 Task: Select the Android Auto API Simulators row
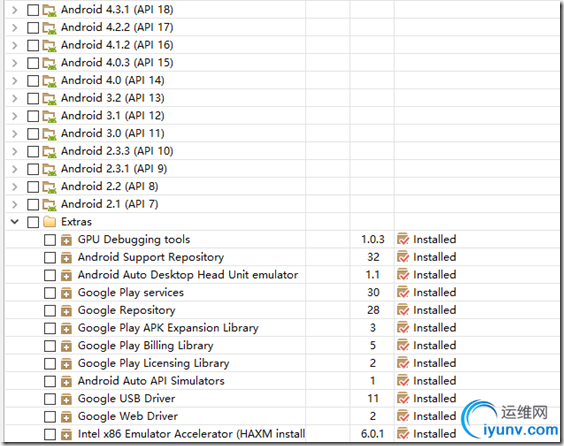tap(151, 381)
